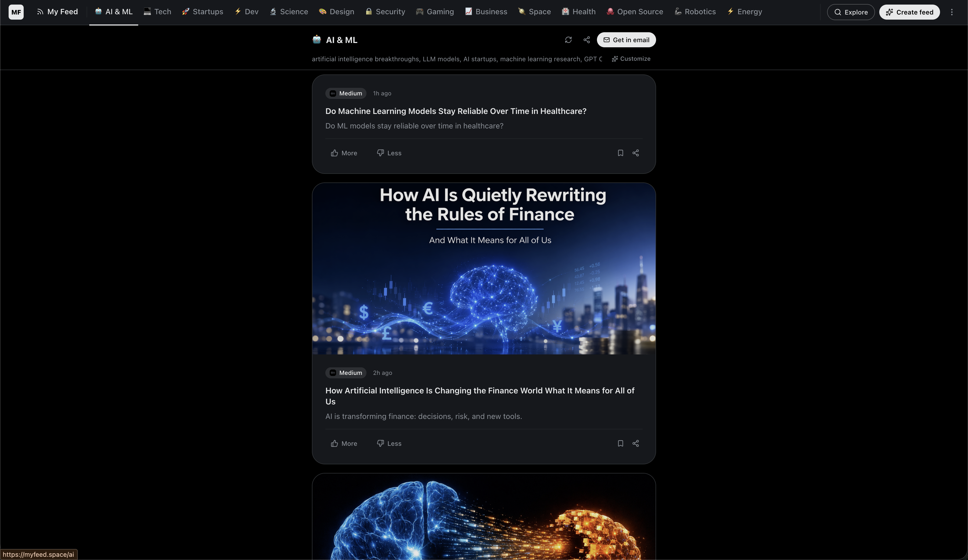This screenshot has height=560, width=968.
Task: Refresh the AI & ML feed
Action: (x=569, y=40)
